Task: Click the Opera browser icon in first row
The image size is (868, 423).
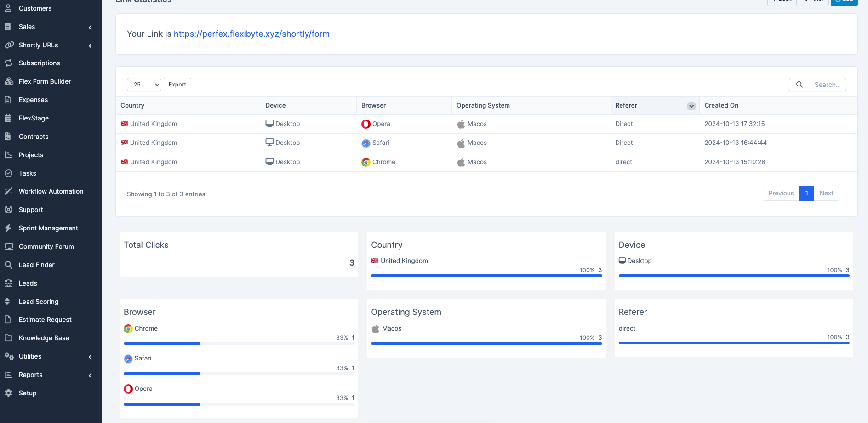Action: click(366, 124)
